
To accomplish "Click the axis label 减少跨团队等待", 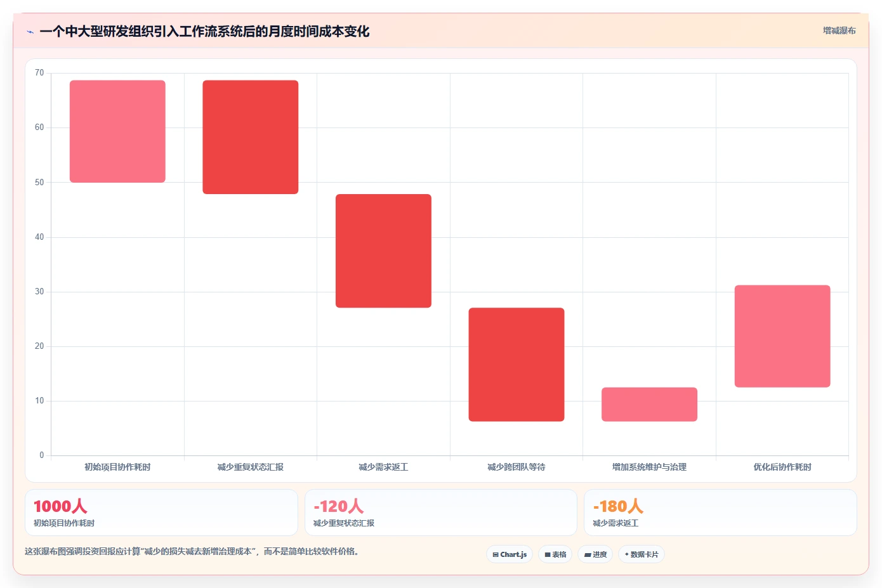I will click(x=517, y=467).
